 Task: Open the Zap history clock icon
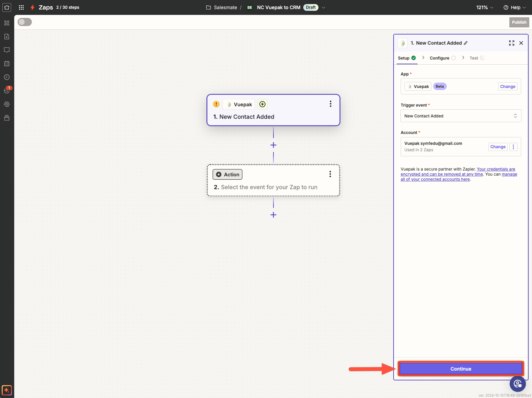point(7,77)
